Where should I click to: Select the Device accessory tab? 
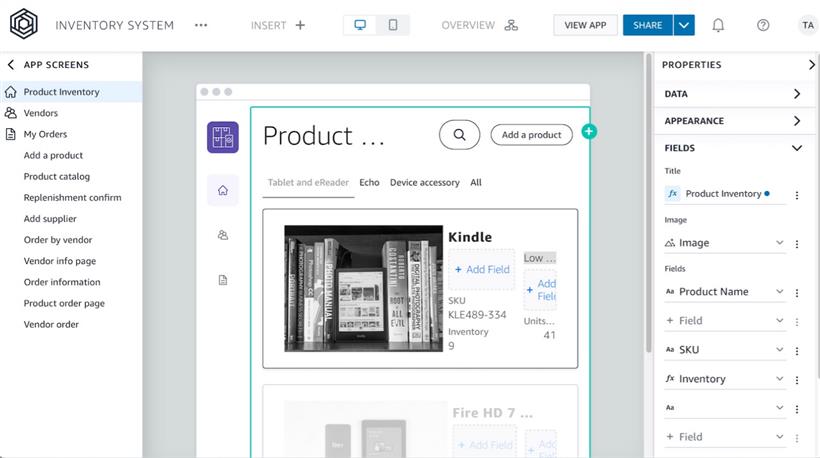click(x=425, y=182)
